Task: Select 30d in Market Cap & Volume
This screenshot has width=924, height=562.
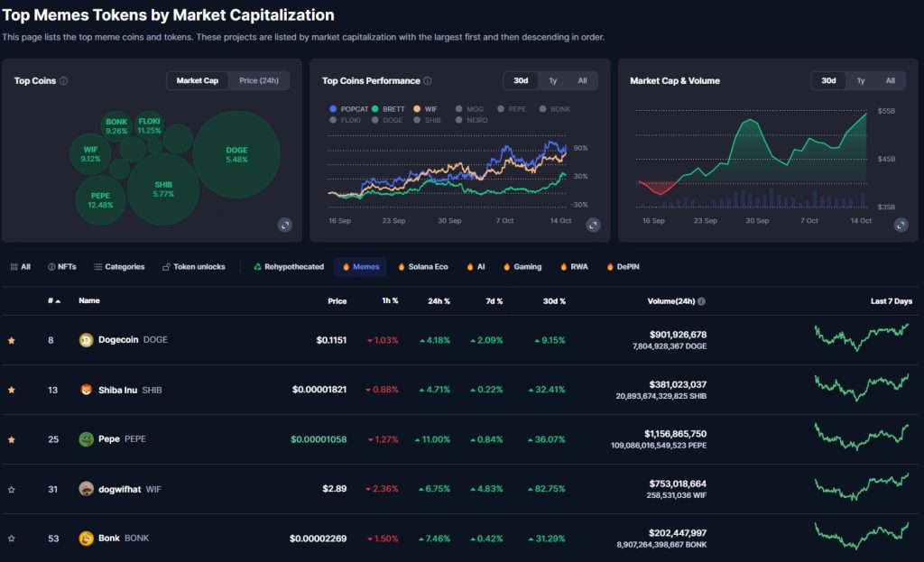Action: pos(828,80)
